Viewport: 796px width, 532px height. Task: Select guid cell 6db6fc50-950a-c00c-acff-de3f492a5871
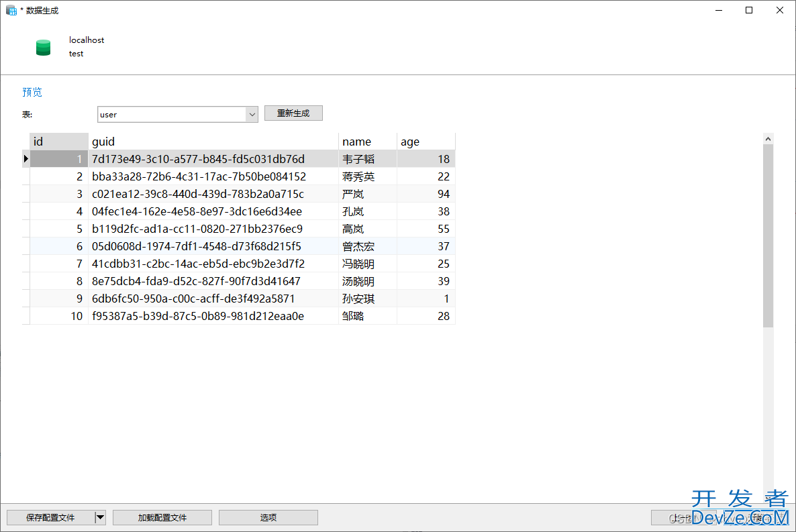[x=213, y=299]
